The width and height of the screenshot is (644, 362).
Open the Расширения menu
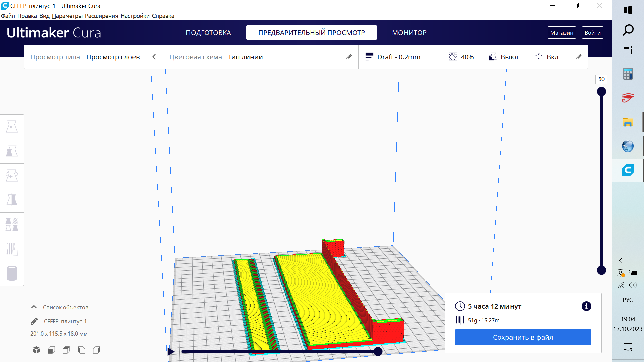[101, 16]
